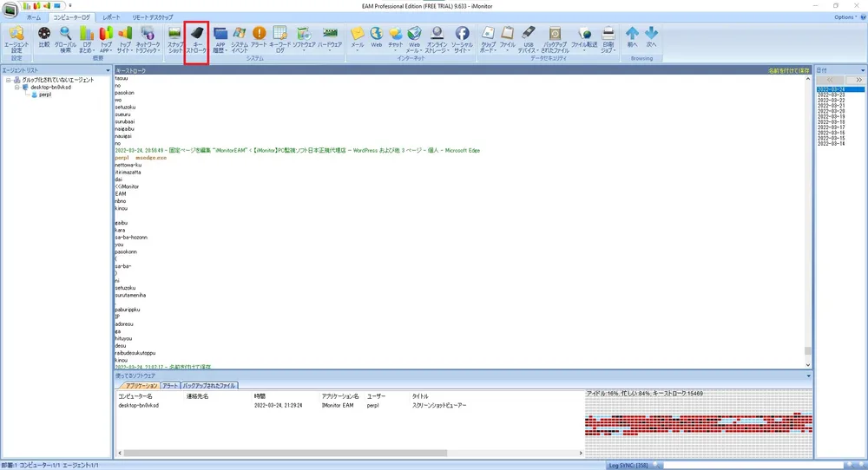Go to 次へ next record
The height and width of the screenshot is (470, 868).
[x=652, y=37]
